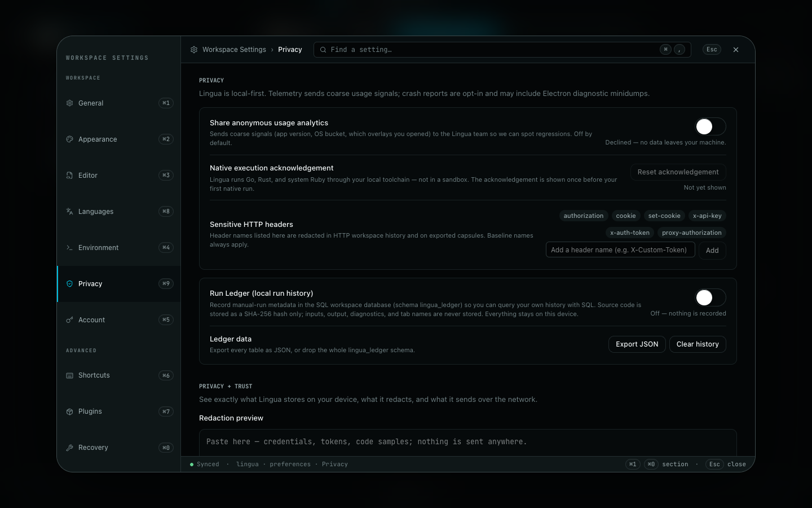Click the x-api-key header chip
The height and width of the screenshot is (508, 812).
707,216
